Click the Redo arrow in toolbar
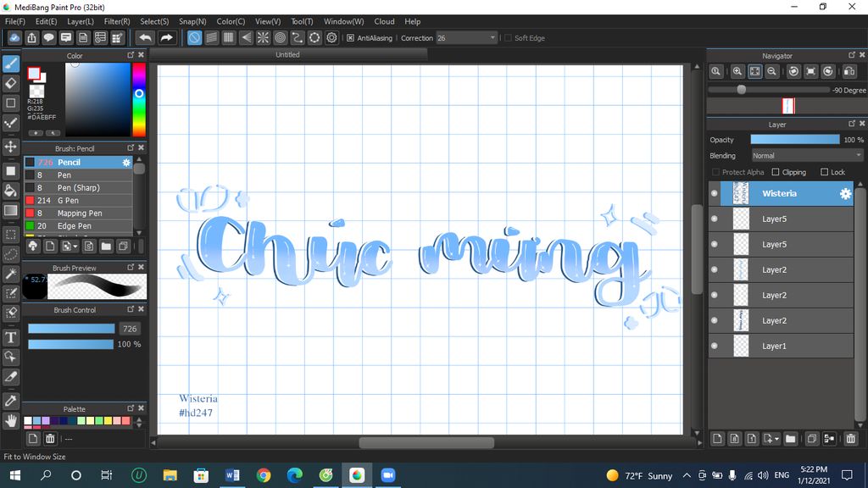The image size is (868, 488). point(166,37)
